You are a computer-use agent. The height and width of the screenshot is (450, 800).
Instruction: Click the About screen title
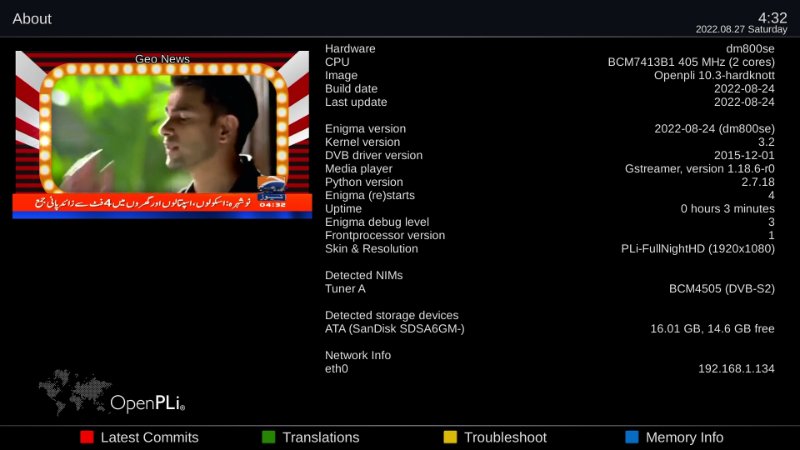point(32,19)
